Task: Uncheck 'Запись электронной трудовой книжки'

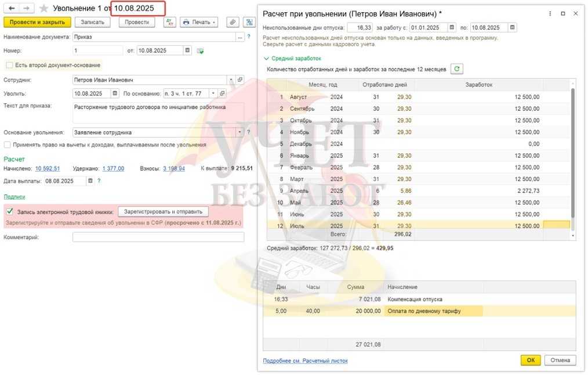Action: point(9,212)
